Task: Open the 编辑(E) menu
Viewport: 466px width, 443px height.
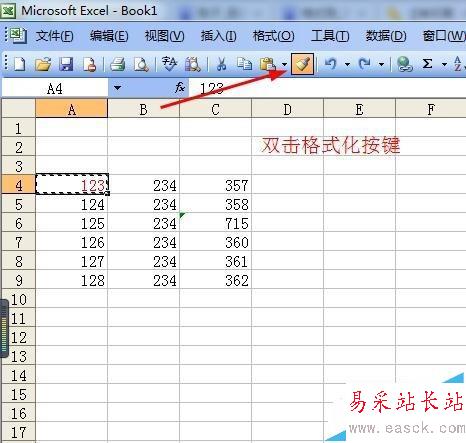Action: tap(109, 36)
